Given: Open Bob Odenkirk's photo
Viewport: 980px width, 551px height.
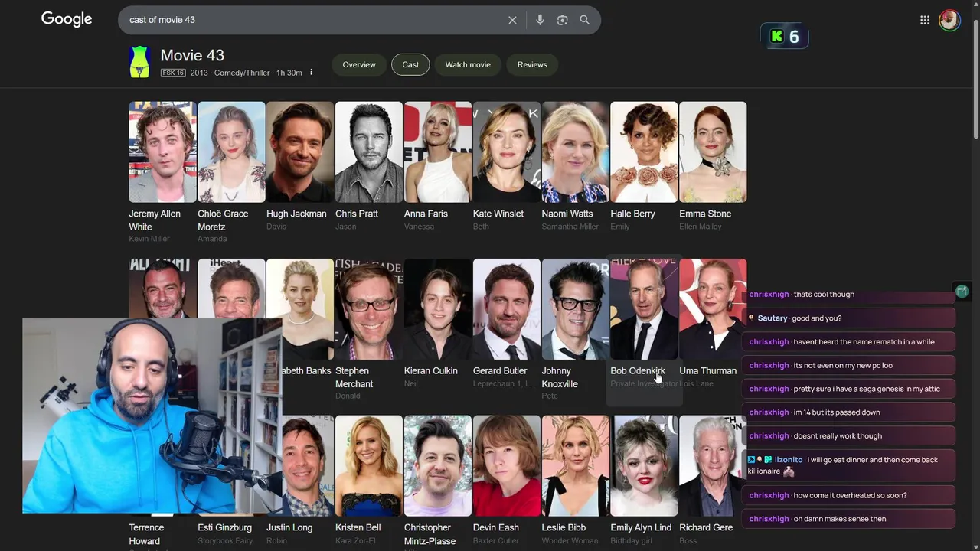Looking at the screenshot, I should click(x=644, y=309).
